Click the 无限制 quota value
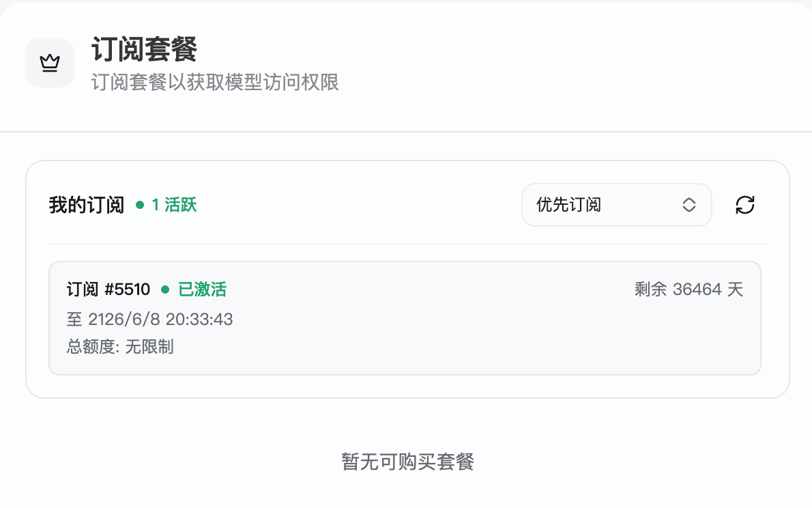 (x=149, y=346)
